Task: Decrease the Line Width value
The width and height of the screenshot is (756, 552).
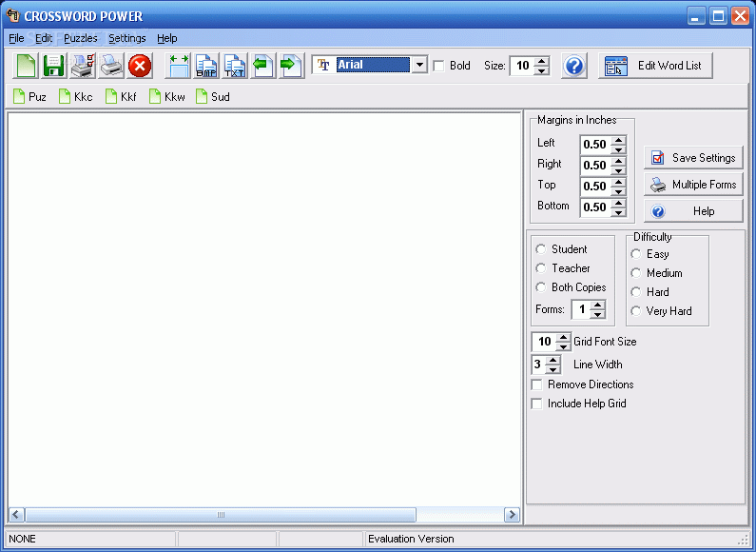Action: pos(553,369)
